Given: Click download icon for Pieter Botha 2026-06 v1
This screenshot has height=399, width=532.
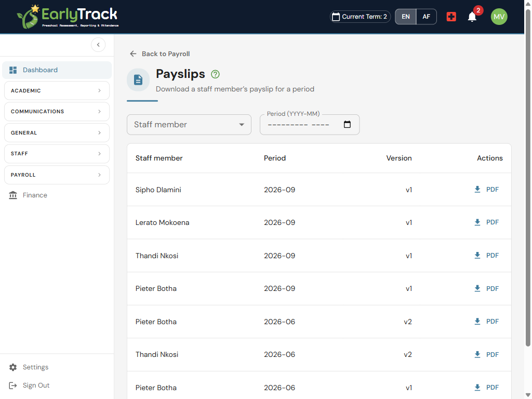Looking at the screenshot, I should click(x=477, y=388).
